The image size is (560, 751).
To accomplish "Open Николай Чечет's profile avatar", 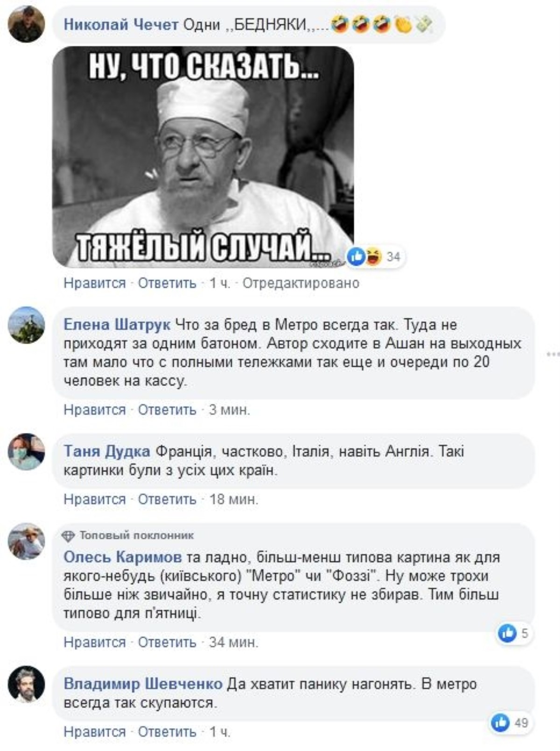I will (26, 24).
